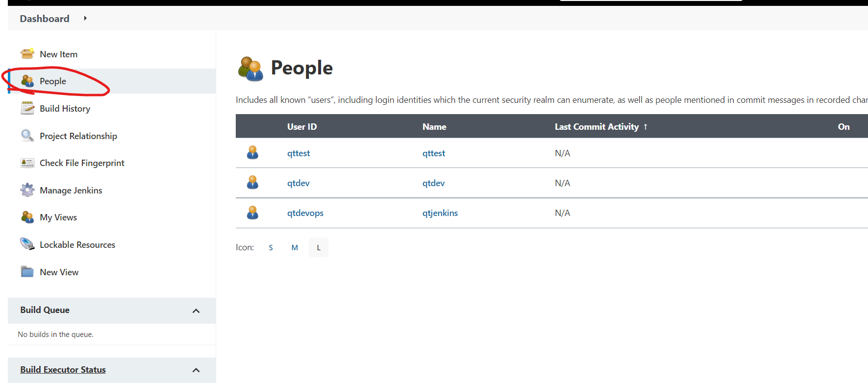
Task: Open the Build Executor Status link
Action: tap(63, 369)
